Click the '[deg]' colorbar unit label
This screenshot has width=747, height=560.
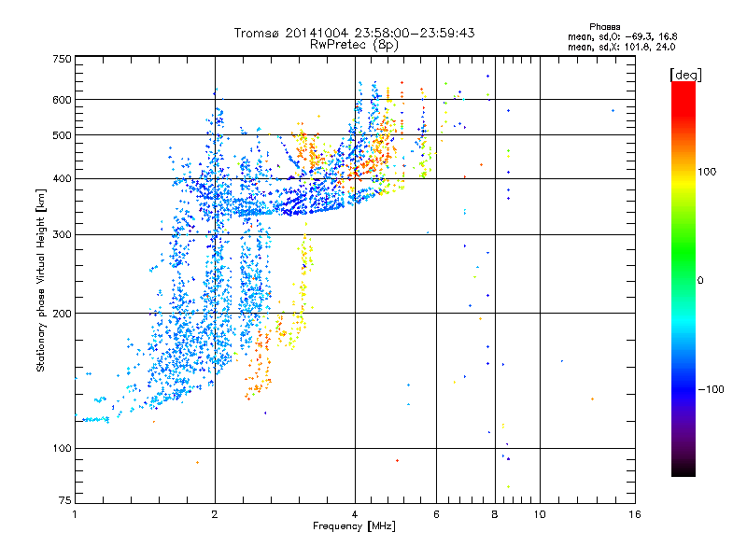(x=685, y=75)
